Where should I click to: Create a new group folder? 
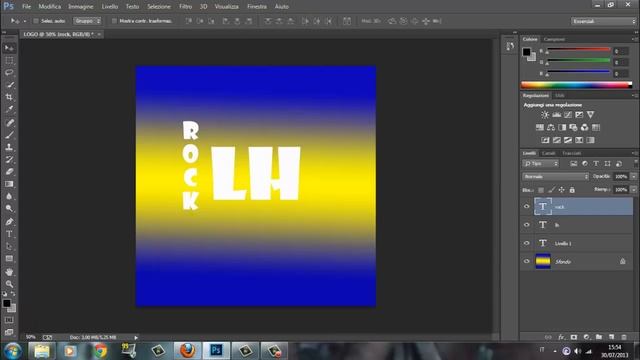coord(599,337)
